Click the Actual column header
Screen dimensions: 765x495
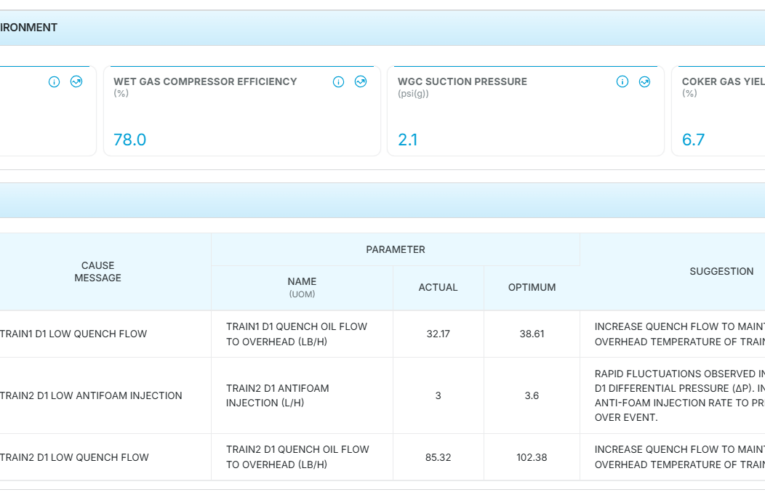[x=438, y=288]
